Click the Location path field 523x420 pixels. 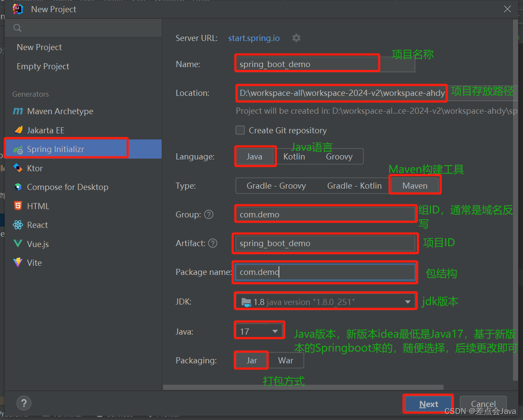[x=377, y=93]
